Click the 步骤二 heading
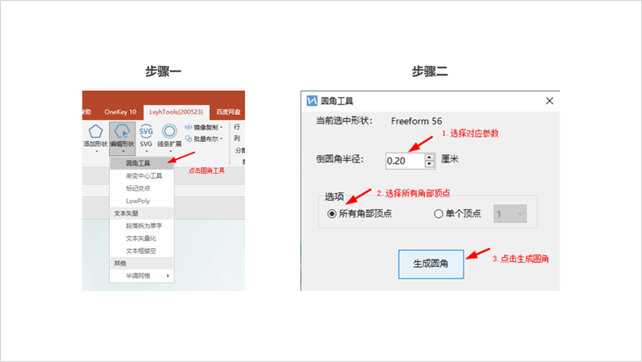 tap(430, 72)
